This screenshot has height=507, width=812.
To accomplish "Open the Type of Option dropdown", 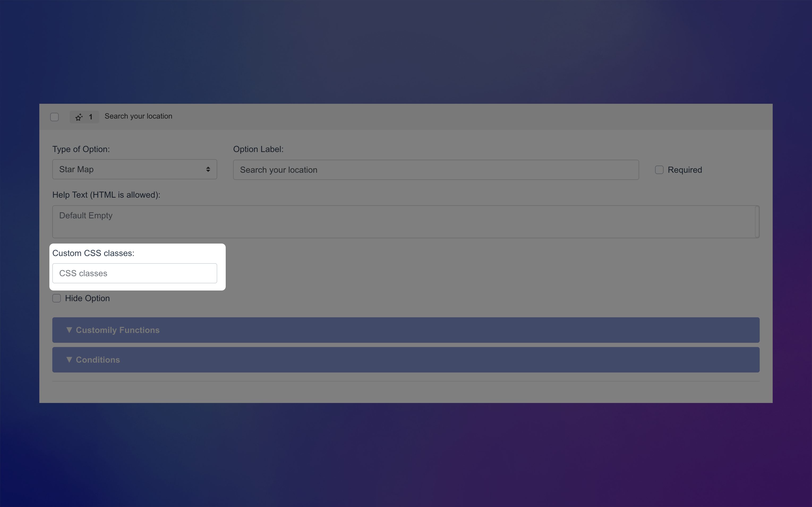I will point(134,169).
